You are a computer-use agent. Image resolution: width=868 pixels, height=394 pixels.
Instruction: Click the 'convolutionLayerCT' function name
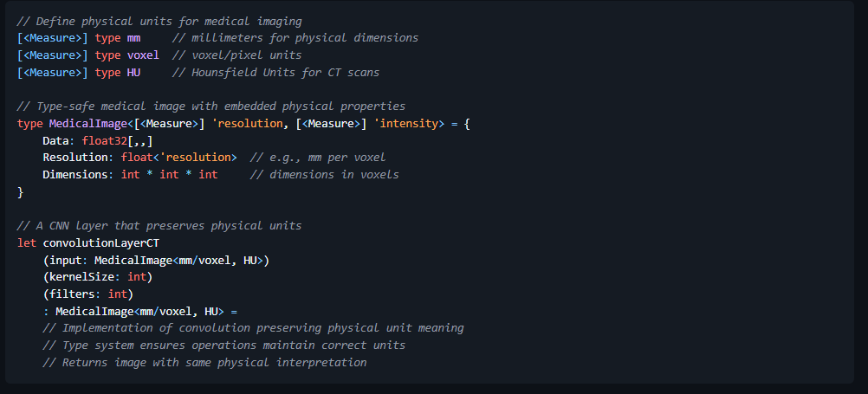point(101,243)
